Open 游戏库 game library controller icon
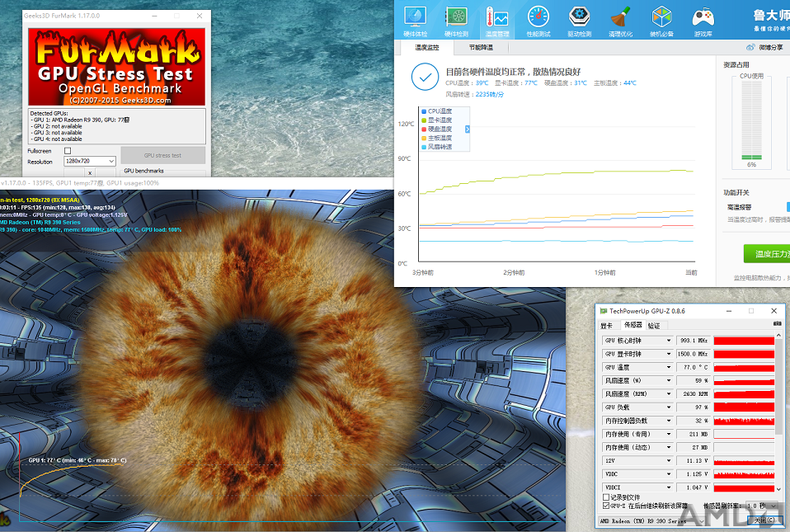The height and width of the screenshot is (532, 790). [703, 21]
